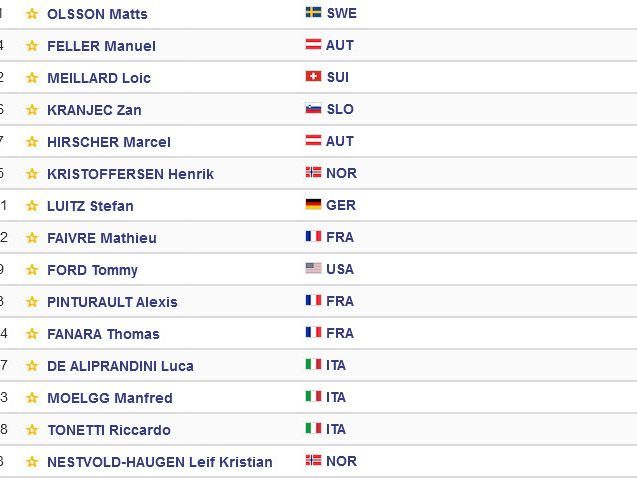
Task: Click the star icon by LUITZ Stefan
Action: 32,206
